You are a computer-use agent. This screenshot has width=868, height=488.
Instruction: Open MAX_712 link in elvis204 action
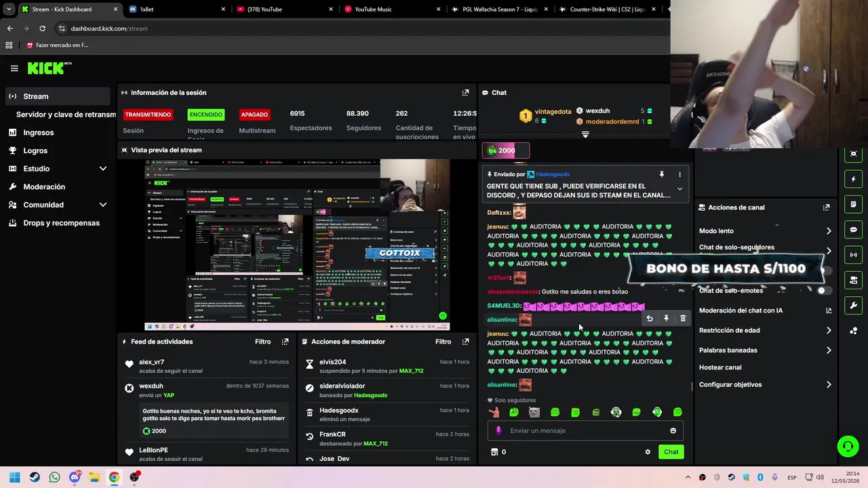tap(412, 371)
